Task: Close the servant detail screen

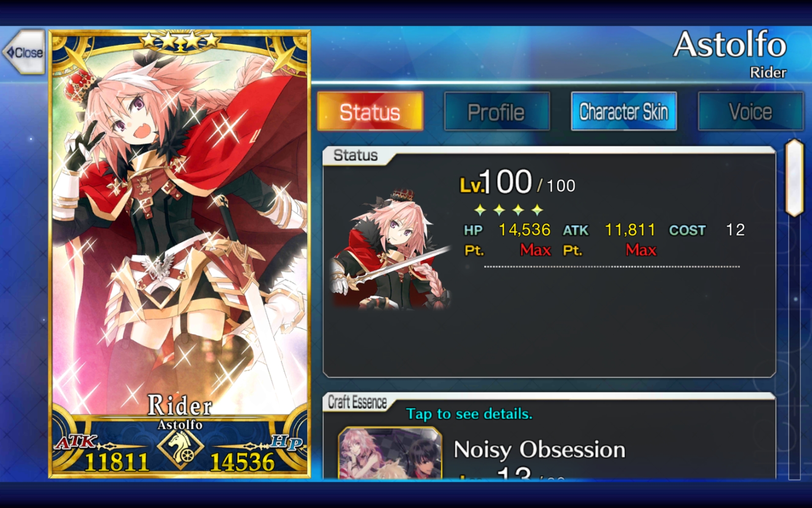Action: (24, 52)
